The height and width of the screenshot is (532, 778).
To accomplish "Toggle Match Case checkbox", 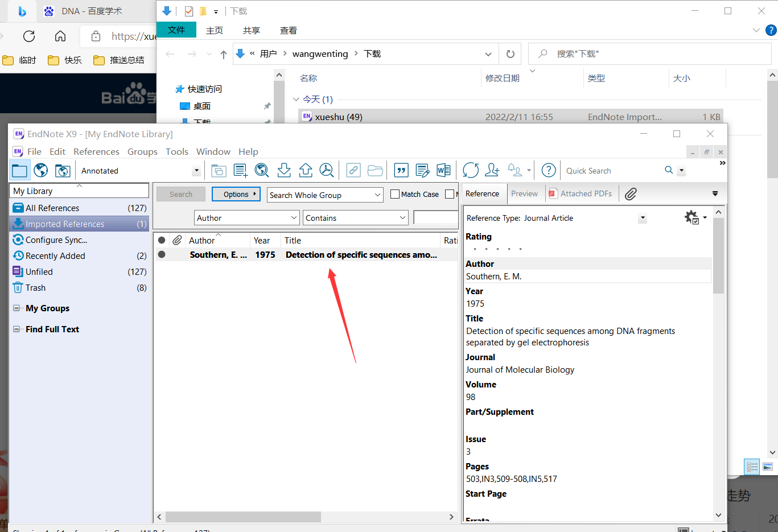I will tap(395, 194).
